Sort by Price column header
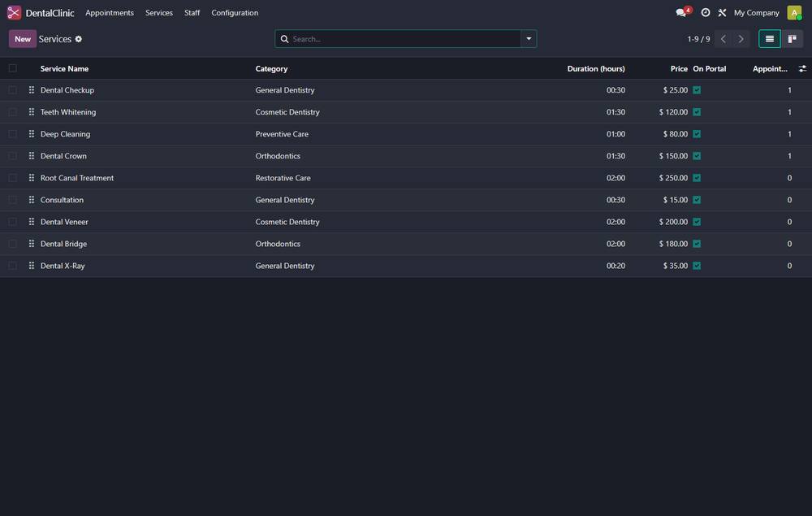Image resolution: width=812 pixels, height=516 pixels. point(679,68)
